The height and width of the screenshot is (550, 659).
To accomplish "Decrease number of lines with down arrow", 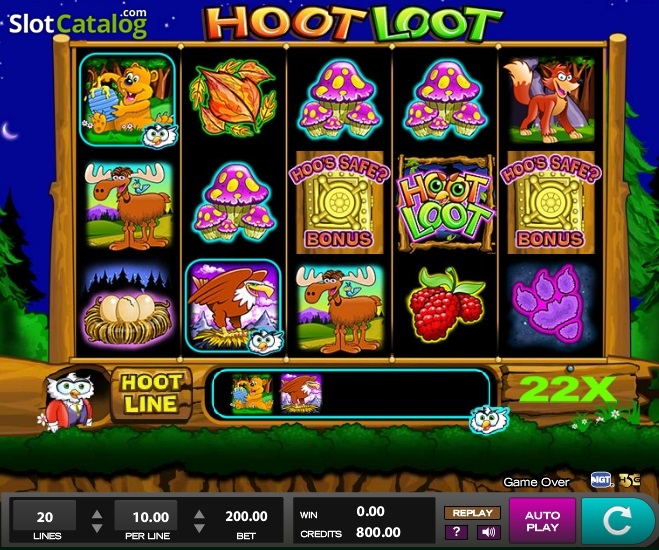I will (x=97, y=528).
